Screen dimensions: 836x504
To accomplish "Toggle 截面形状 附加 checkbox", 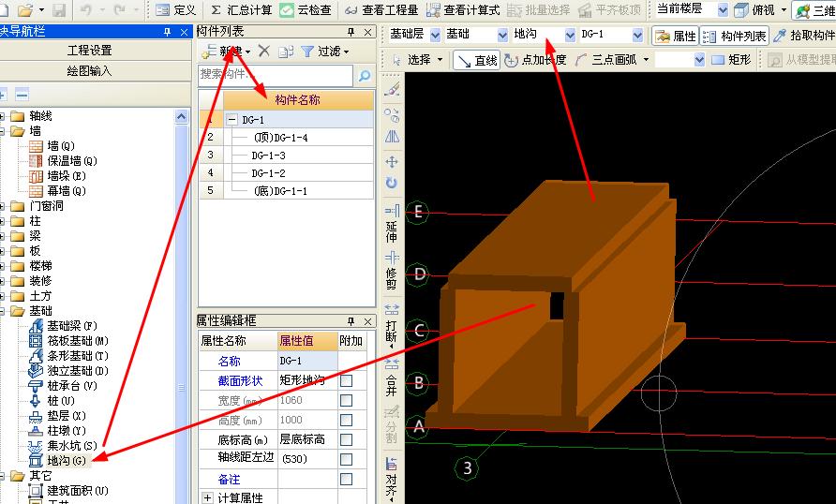I will click(x=346, y=380).
